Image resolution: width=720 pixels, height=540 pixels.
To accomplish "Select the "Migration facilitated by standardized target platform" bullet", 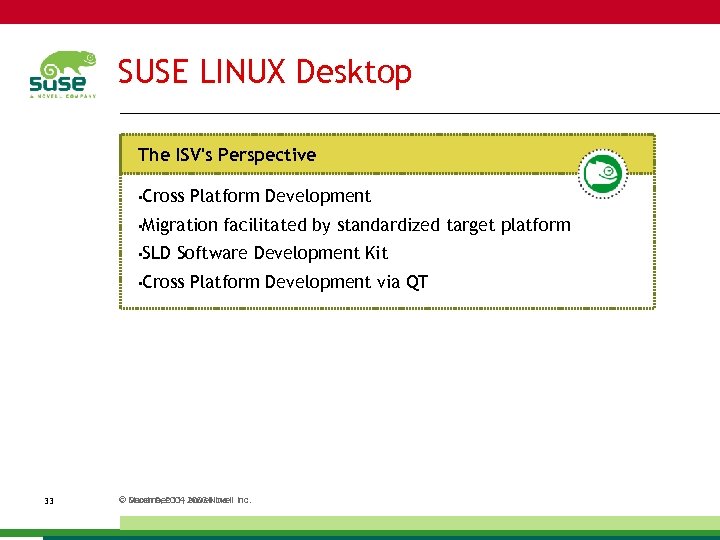I will [x=354, y=225].
